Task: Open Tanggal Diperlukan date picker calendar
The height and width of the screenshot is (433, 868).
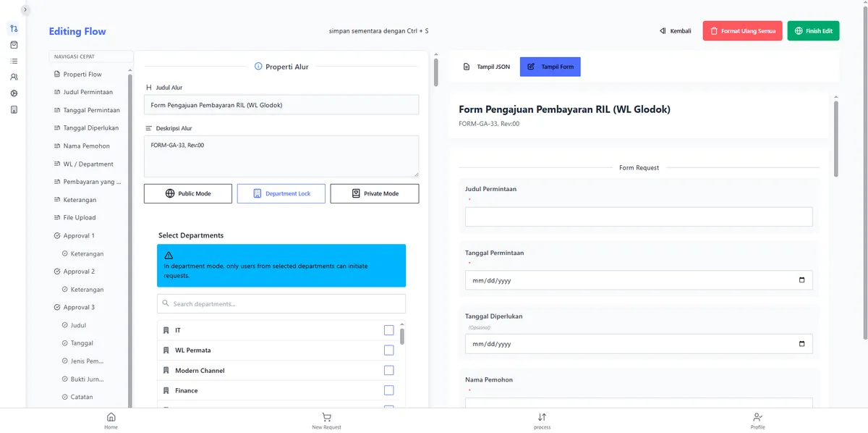Action: 801,344
